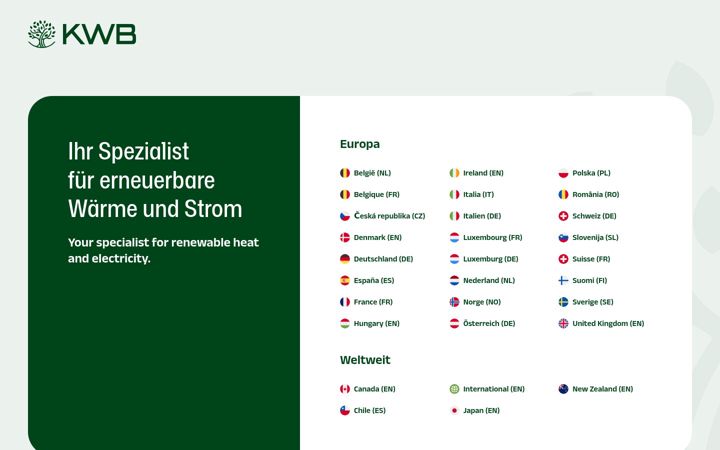This screenshot has height=450, width=720.
Task: Open the België (NL) site link
Action: 372,173
